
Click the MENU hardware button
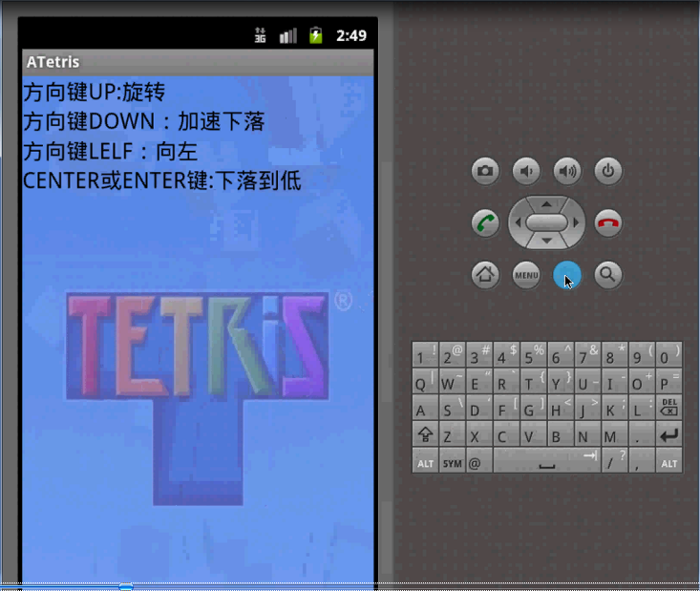coord(526,275)
